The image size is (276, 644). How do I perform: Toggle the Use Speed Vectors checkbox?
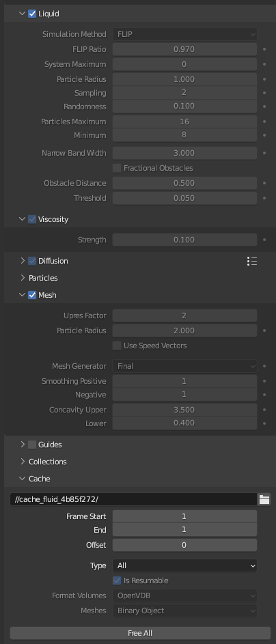(117, 346)
